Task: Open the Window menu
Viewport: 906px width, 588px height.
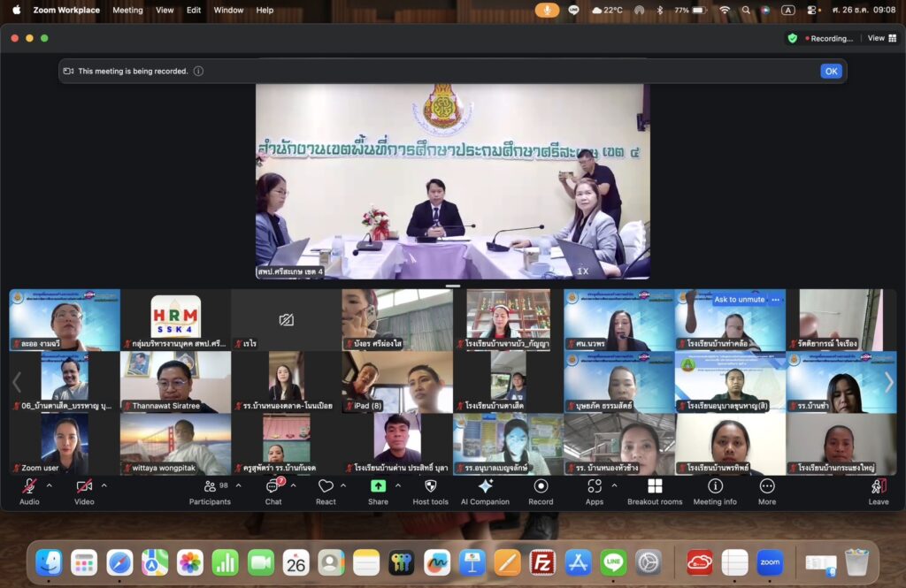Action: [x=228, y=10]
